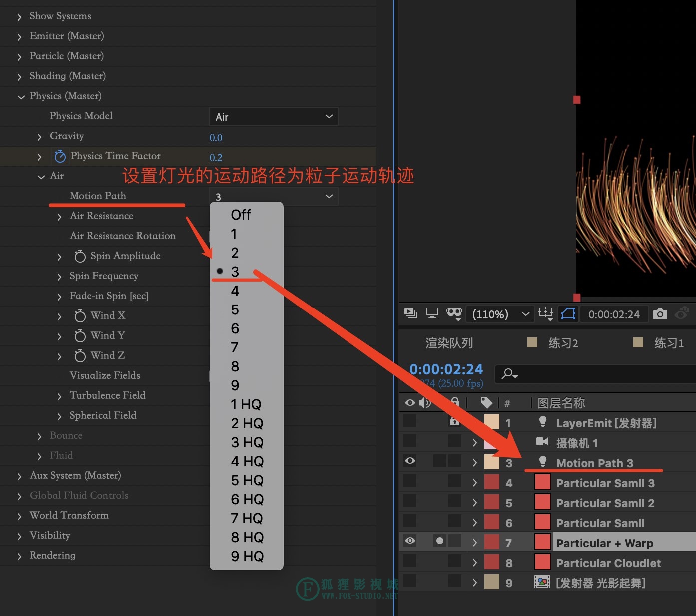
Task: Click the Wind X stopwatch icon
Action: click(80, 316)
